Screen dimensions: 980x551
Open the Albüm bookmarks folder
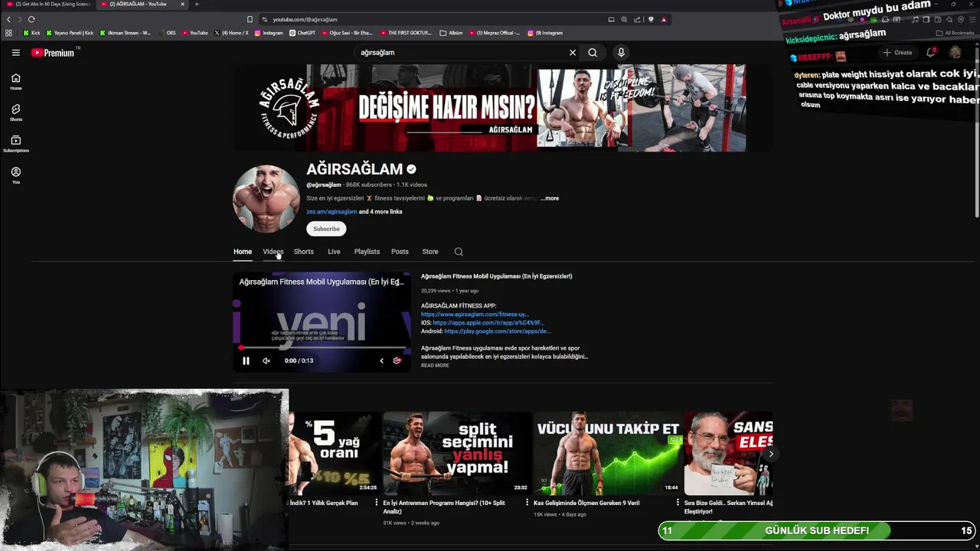[452, 33]
